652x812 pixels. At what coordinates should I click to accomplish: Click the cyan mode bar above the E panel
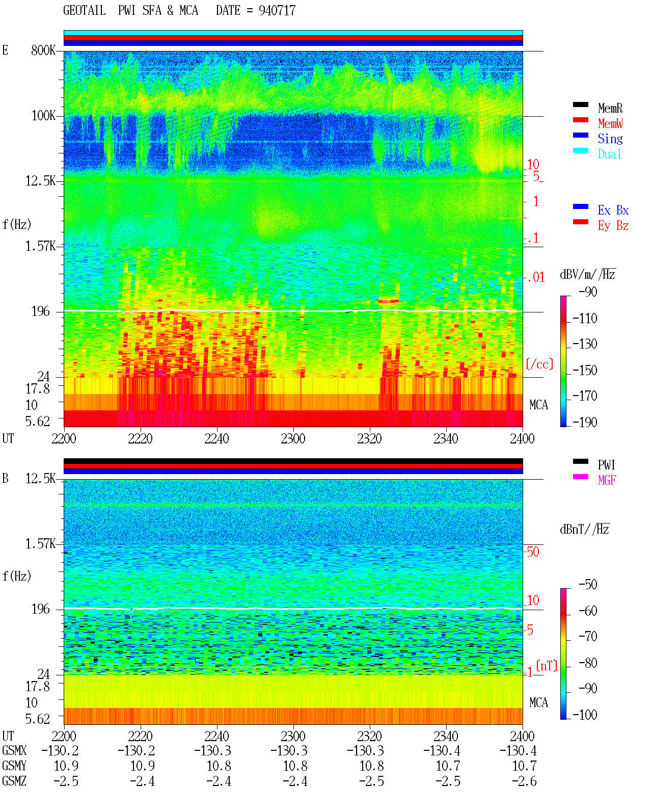(x=293, y=33)
